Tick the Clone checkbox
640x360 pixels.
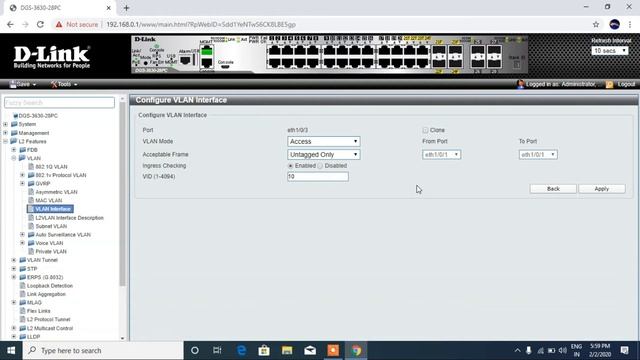pyautogui.click(x=425, y=130)
